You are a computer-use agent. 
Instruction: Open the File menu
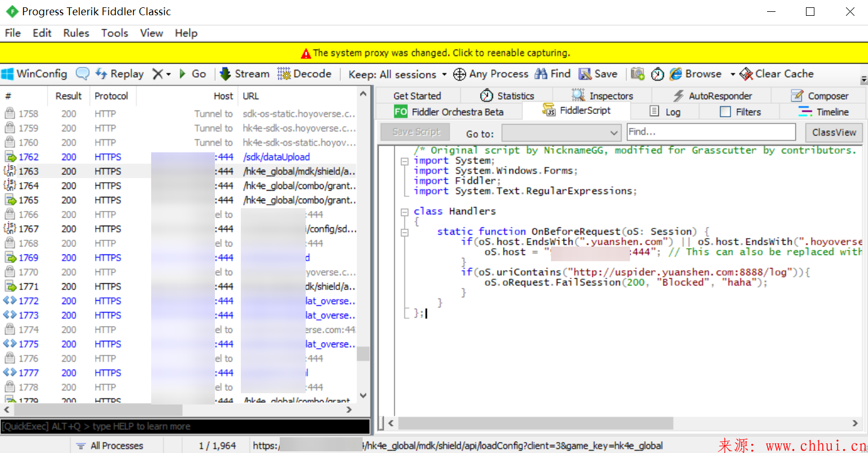12,33
